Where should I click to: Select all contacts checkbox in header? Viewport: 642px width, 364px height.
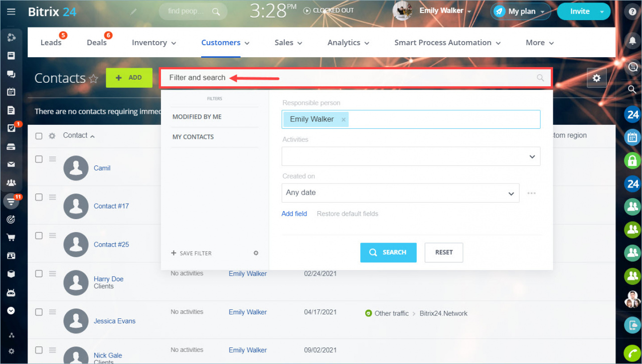[39, 136]
